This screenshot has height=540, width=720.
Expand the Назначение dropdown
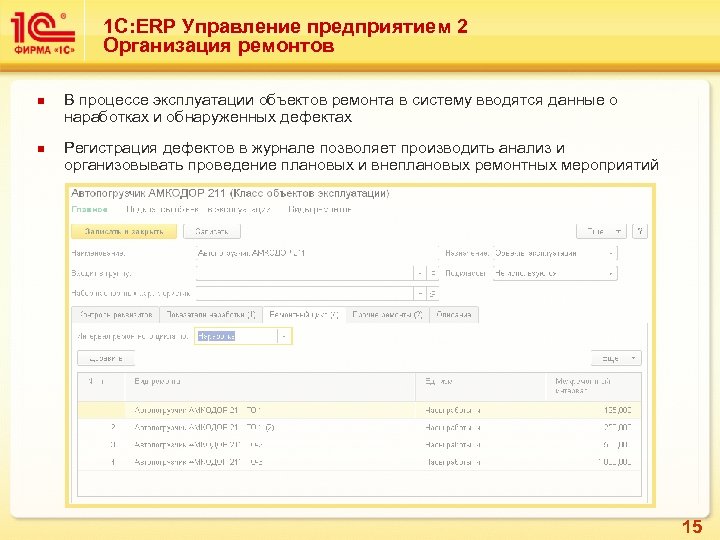point(611,253)
